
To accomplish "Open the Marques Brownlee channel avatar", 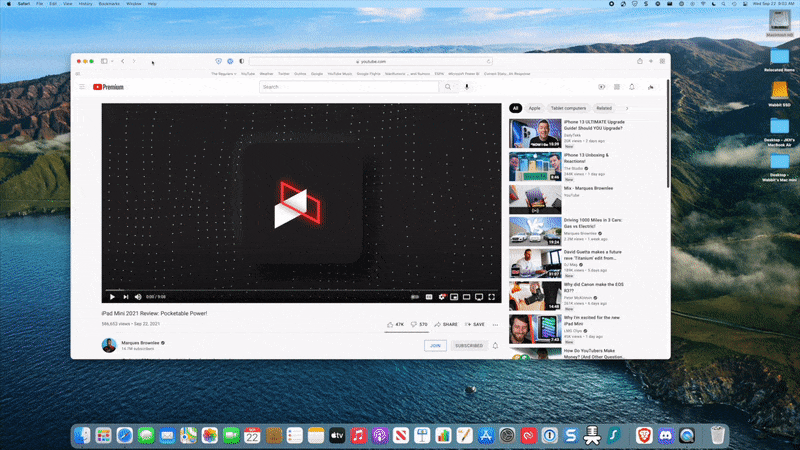I will click(x=109, y=345).
